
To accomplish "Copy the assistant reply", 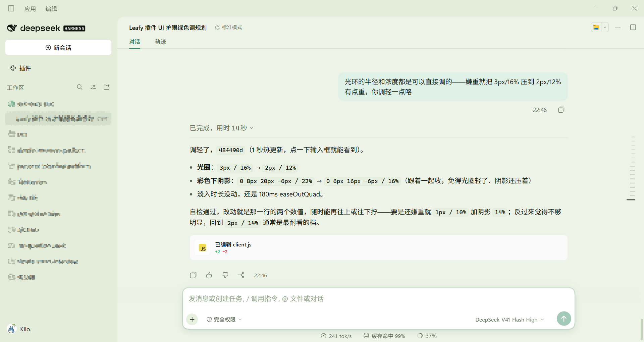I will coord(193,275).
